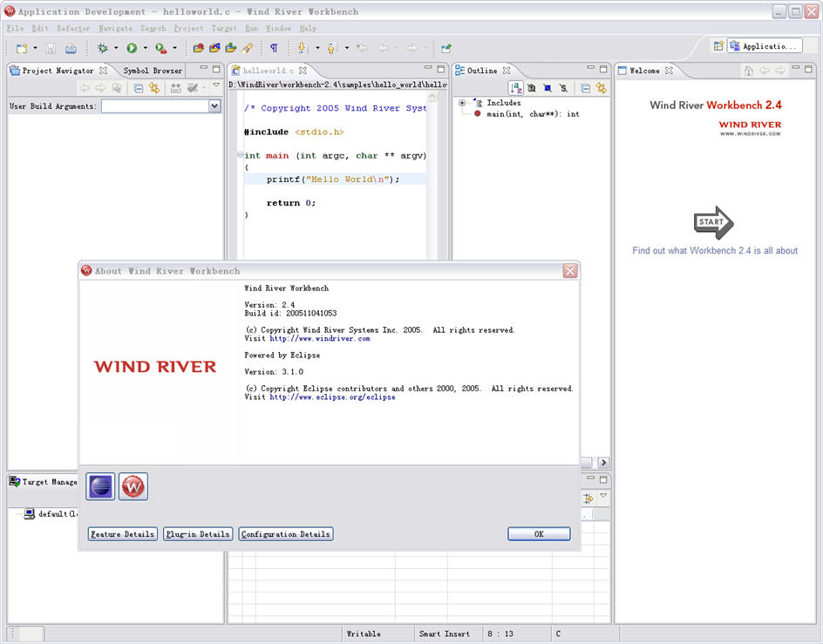Click the Plug-in Details button

(x=198, y=534)
